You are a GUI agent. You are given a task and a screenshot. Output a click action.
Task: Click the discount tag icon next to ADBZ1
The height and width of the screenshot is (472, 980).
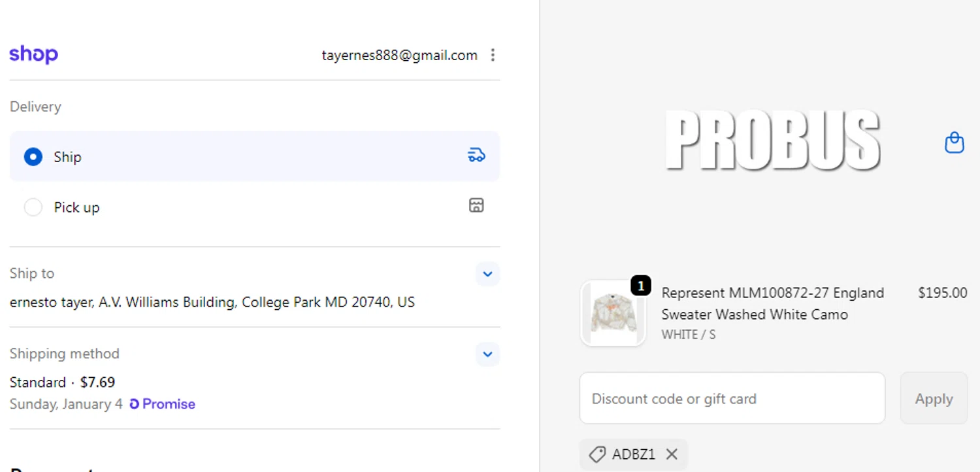click(596, 454)
